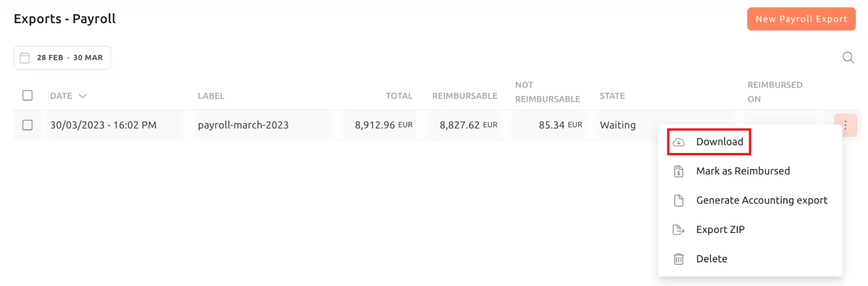Click the Generate Accounting export file icon
This screenshot has height=286, width=868.
(679, 201)
